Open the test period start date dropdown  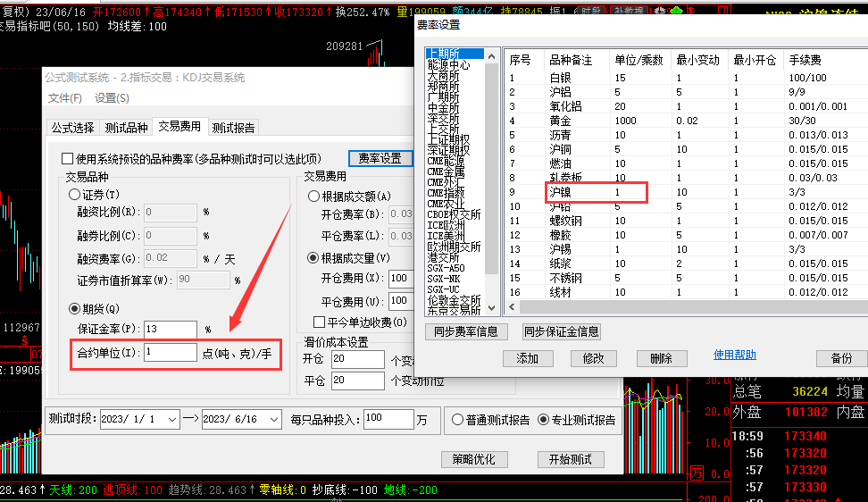[172, 420]
